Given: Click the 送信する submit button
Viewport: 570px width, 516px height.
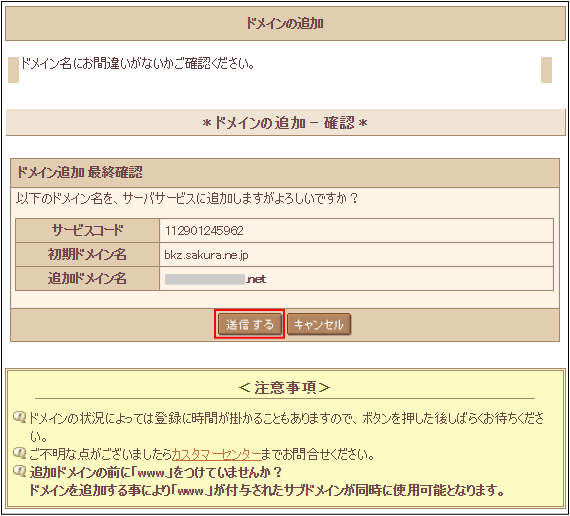Looking at the screenshot, I should pyautogui.click(x=249, y=324).
